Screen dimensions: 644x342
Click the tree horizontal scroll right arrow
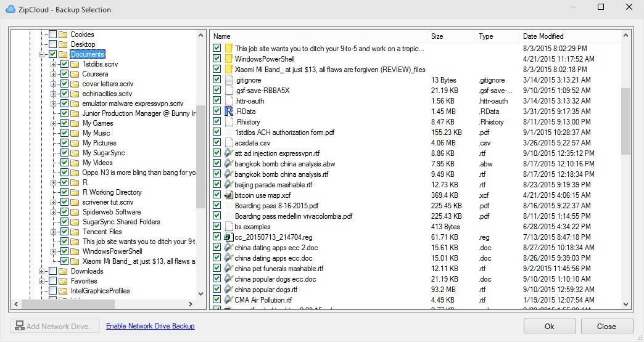191,304
